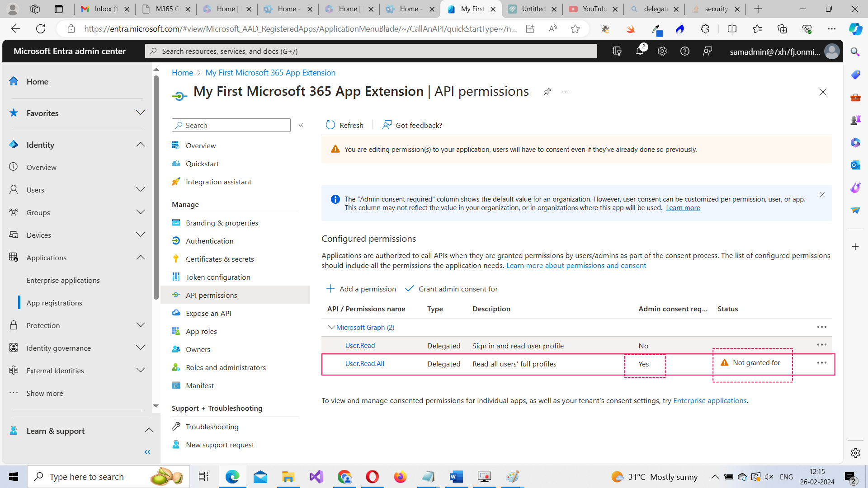Select the Authentication blade
The image size is (868, 488).
pos(209,240)
